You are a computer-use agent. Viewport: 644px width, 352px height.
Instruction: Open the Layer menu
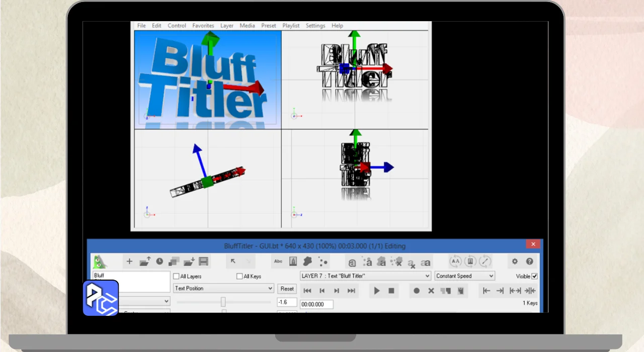[227, 26]
